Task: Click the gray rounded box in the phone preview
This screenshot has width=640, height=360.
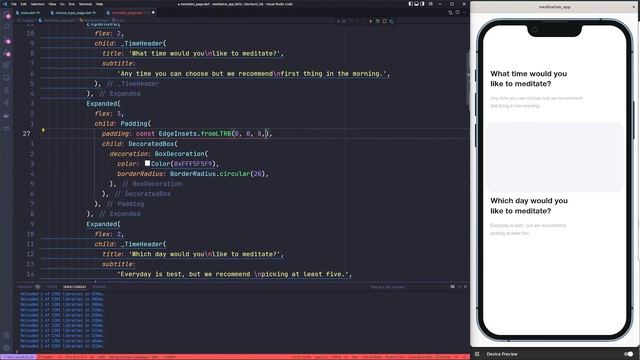Action: pyautogui.click(x=554, y=157)
